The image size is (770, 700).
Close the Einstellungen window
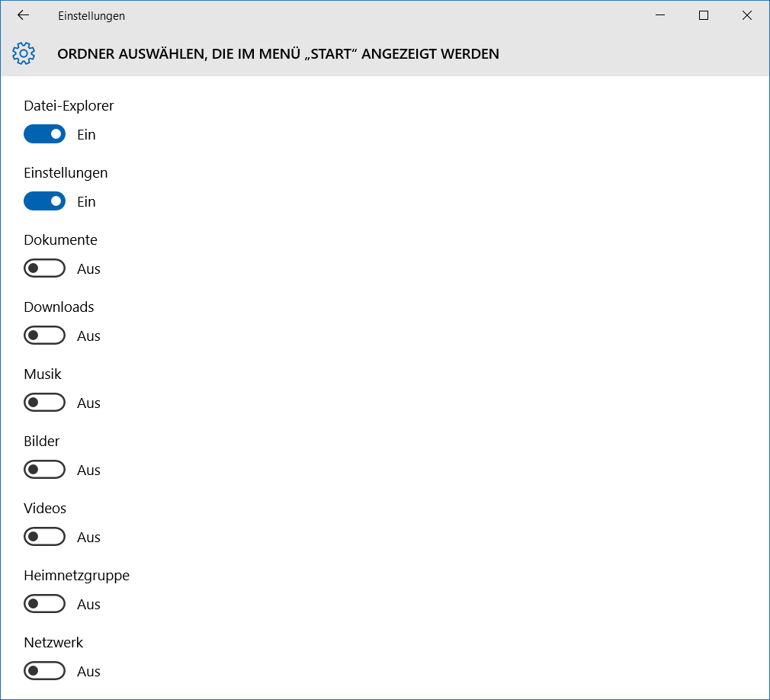point(746,15)
